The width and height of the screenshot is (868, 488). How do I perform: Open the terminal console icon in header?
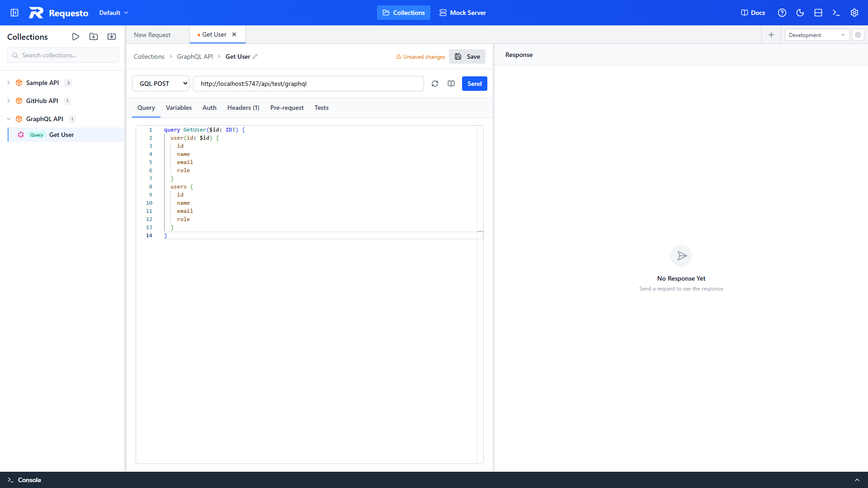[x=836, y=13]
